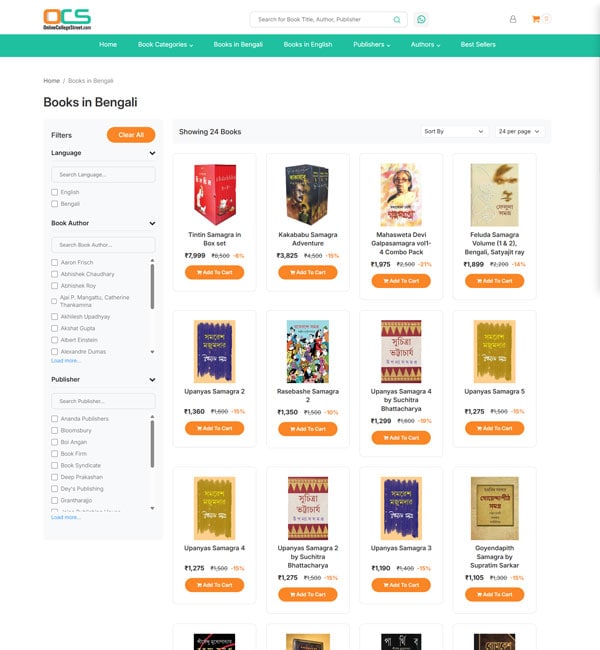
Task: Open the Sort By dropdown
Action: click(454, 131)
